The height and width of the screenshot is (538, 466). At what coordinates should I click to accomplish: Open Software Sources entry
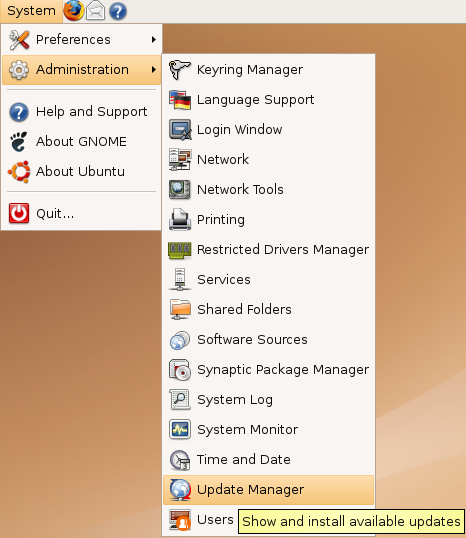[268, 340]
